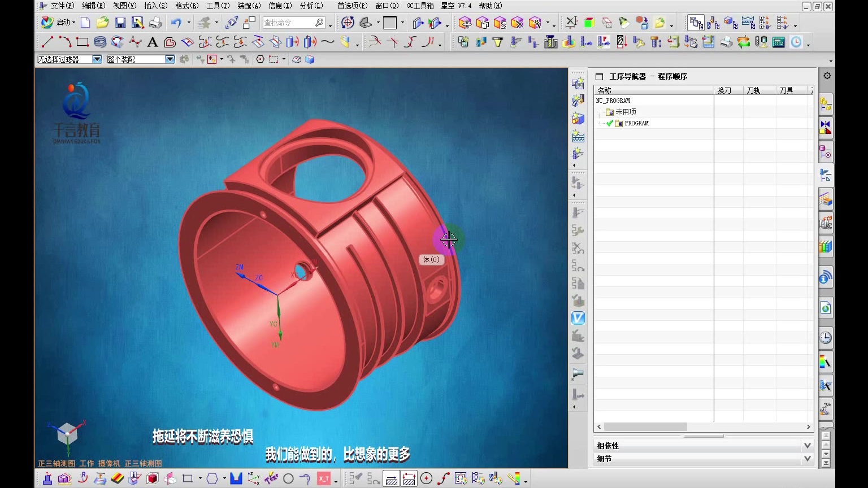
Task: Select the Text tool (letter A)
Action: coord(152,42)
